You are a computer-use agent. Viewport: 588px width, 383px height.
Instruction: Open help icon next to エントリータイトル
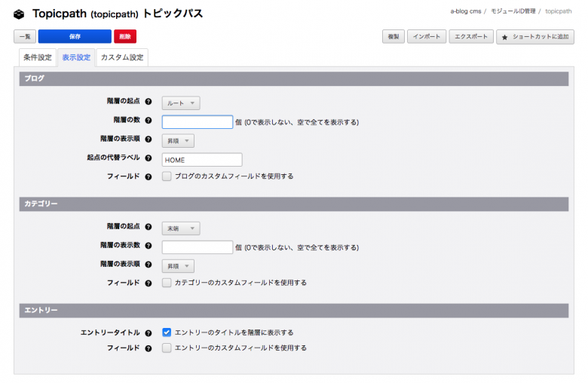149,332
